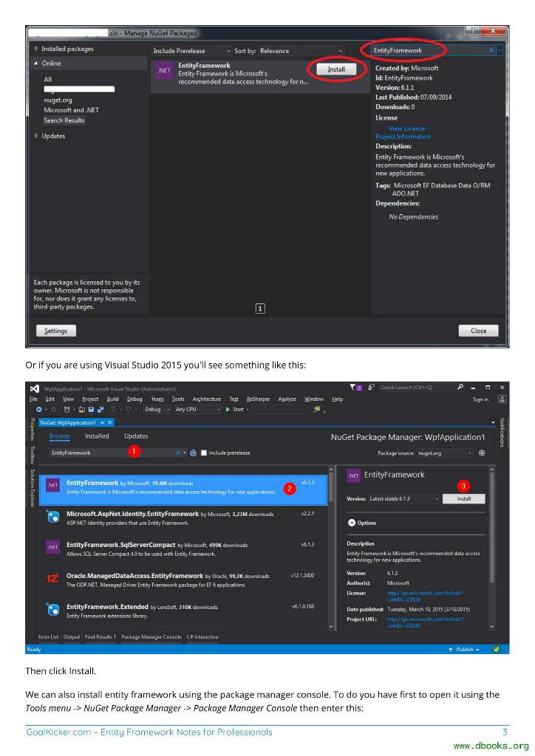Switch to the Installed tab
The image size is (535, 756).
click(x=97, y=436)
